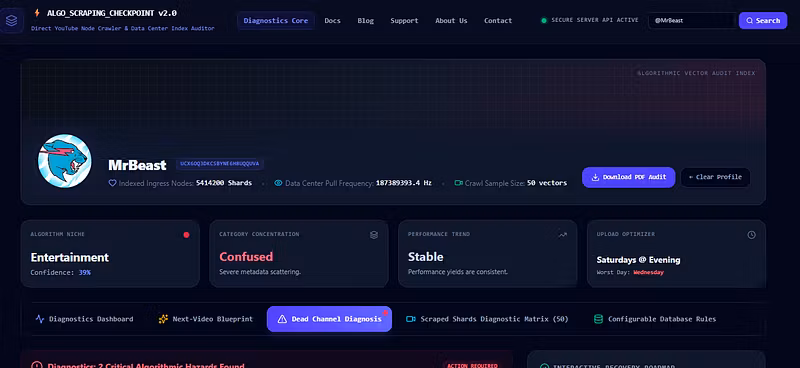
Task: Click the ALGO_SCRAPING_CHECKPOINT v2.0 title
Action: click(112, 13)
